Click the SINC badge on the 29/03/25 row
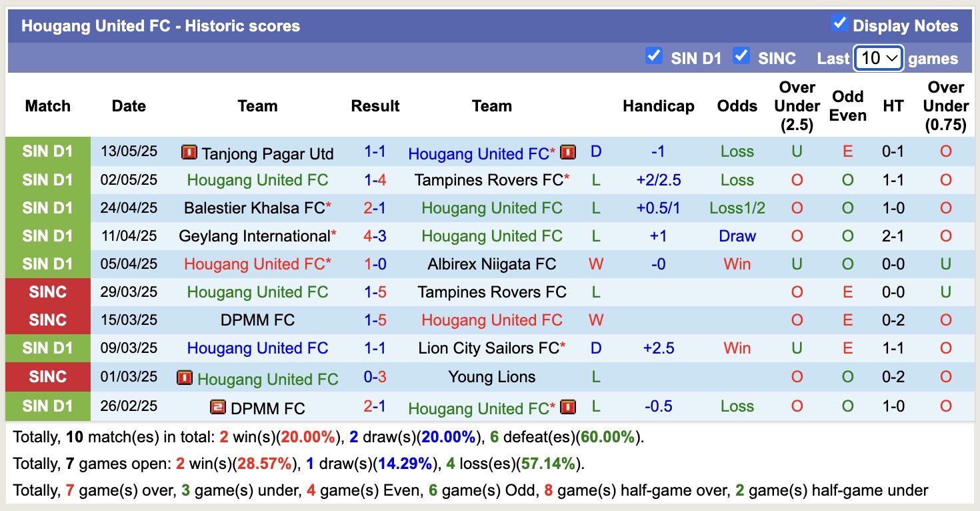The image size is (980, 511). pos(47,292)
